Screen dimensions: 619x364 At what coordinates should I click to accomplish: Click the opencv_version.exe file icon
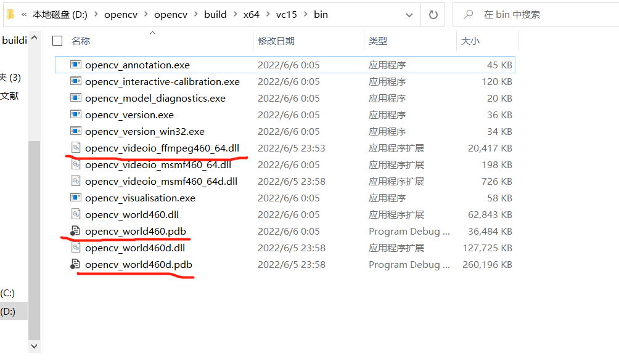click(x=76, y=115)
